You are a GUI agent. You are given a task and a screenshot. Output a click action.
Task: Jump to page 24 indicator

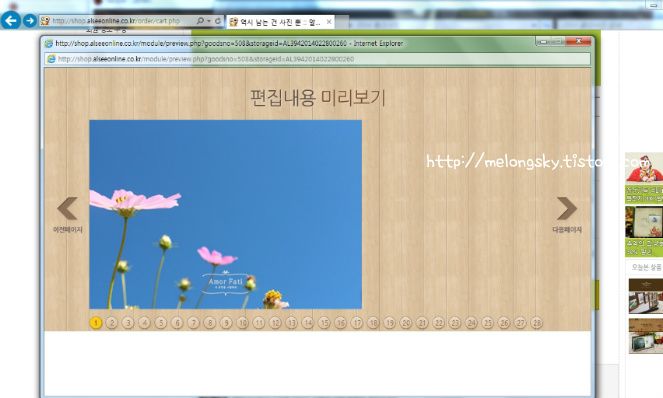[x=471, y=323]
